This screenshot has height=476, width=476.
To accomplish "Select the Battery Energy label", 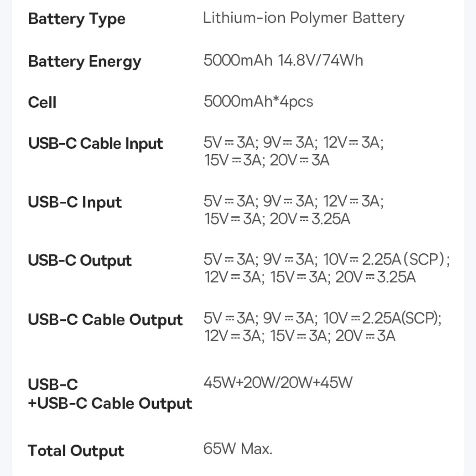I will 85,62.
